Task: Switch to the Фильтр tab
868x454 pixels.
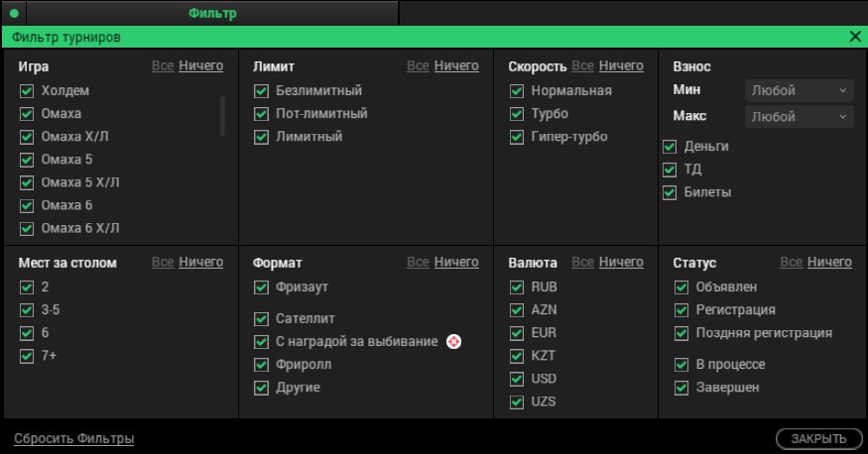Action: [x=212, y=14]
